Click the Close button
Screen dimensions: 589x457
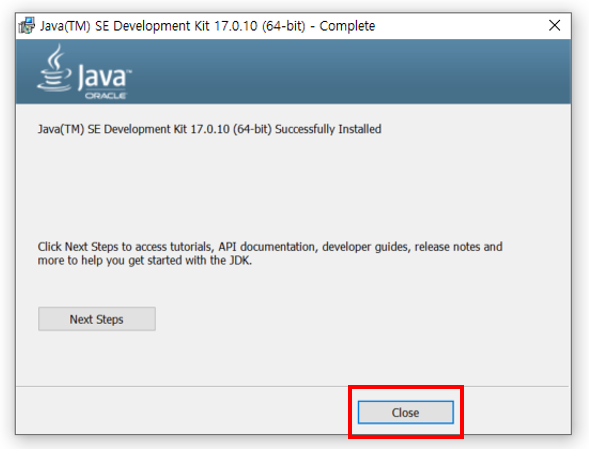tap(405, 412)
